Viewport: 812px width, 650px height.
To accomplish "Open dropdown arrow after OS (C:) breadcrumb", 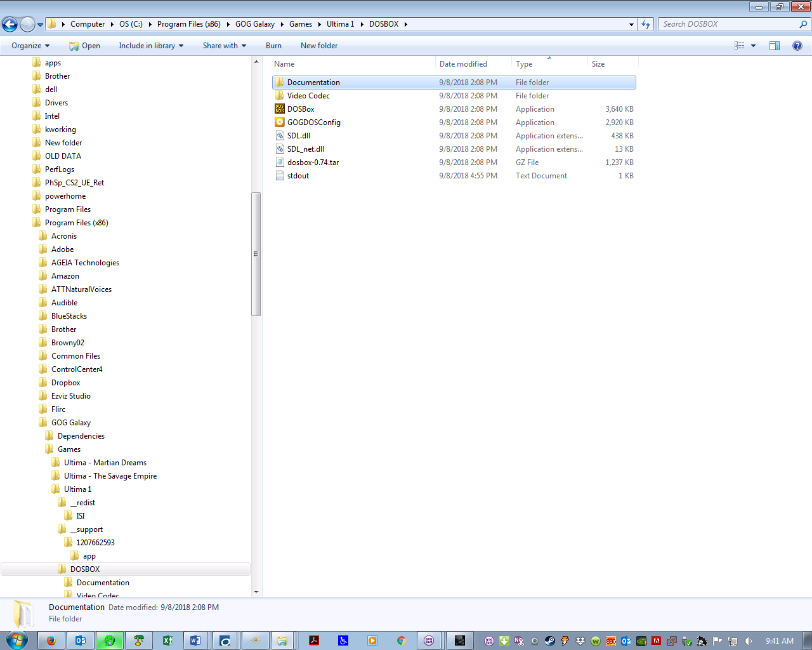I will [150, 24].
